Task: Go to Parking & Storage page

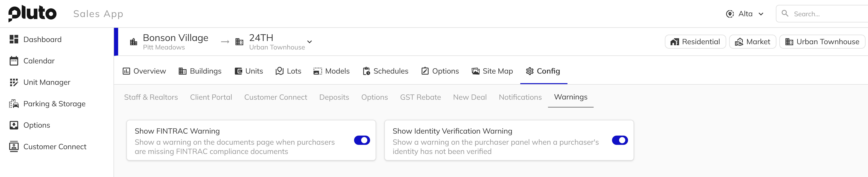Action: tap(54, 104)
